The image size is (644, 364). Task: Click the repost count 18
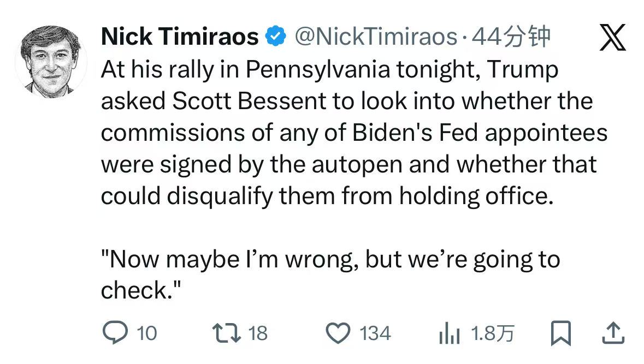pos(258,333)
